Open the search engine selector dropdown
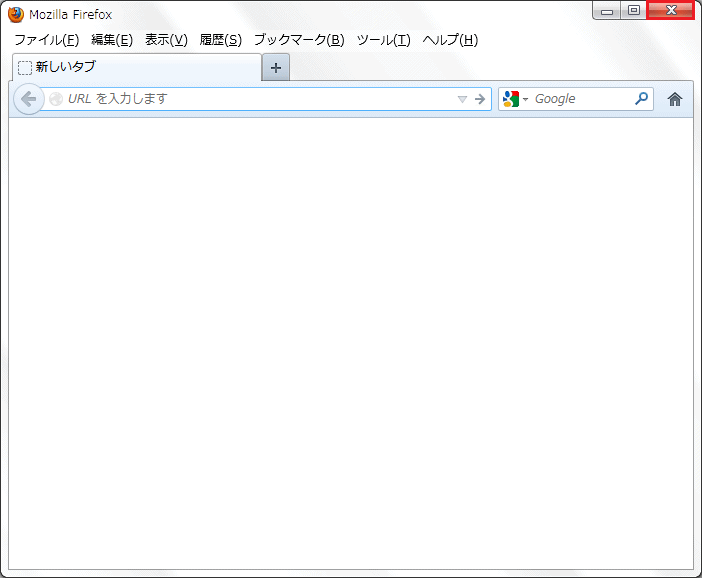Viewport: 702px width, 578px height. point(525,99)
